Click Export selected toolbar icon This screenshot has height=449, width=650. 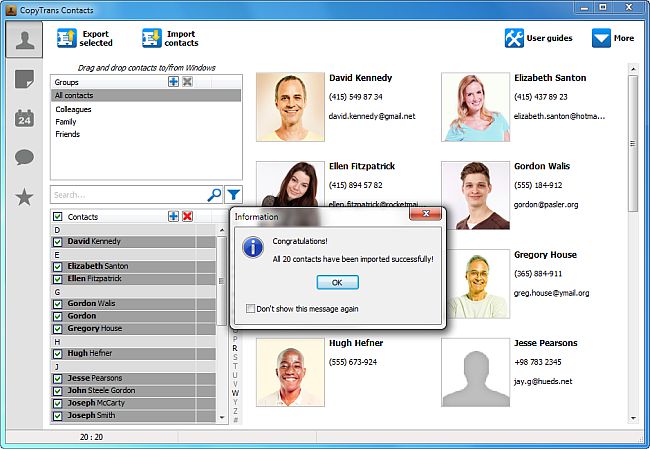coord(67,38)
